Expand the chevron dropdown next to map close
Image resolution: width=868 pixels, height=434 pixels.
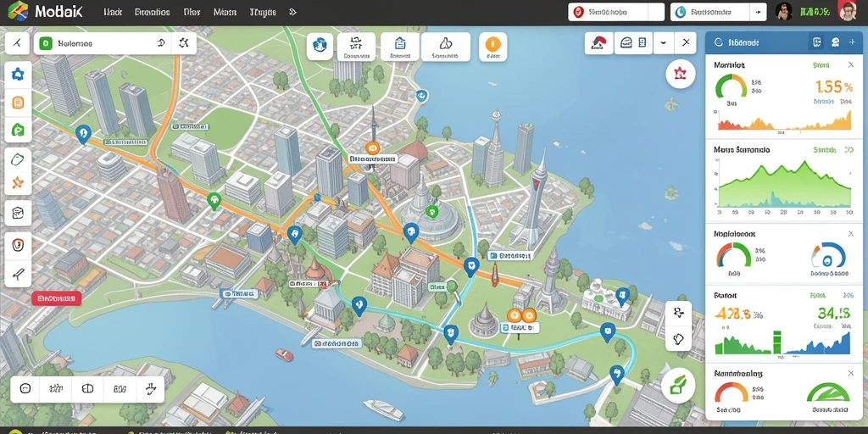[663, 43]
